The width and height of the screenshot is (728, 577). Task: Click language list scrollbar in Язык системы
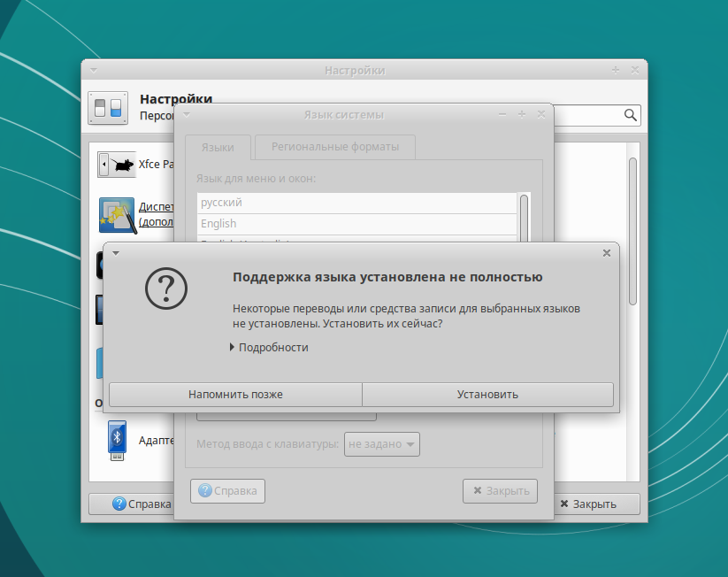(525, 219)
